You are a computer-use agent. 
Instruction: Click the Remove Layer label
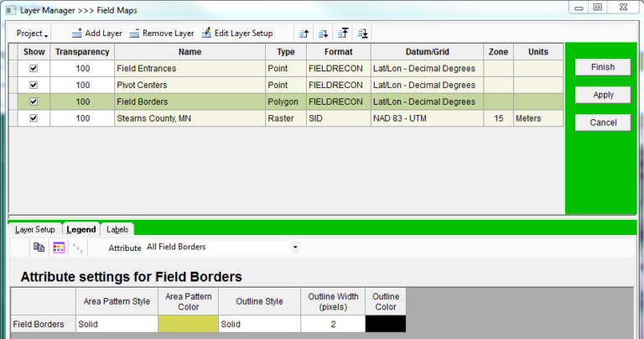(x=169, y=34)
